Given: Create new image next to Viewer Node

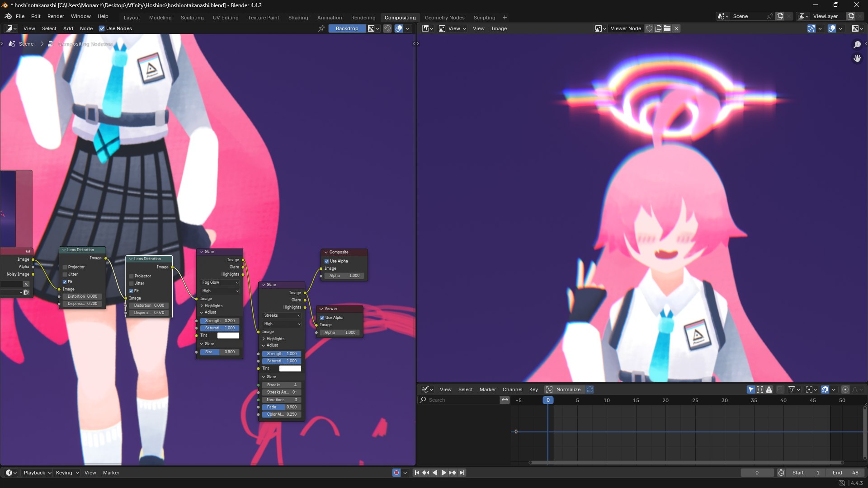Looking at the screenshot, I should pos(658,28).
